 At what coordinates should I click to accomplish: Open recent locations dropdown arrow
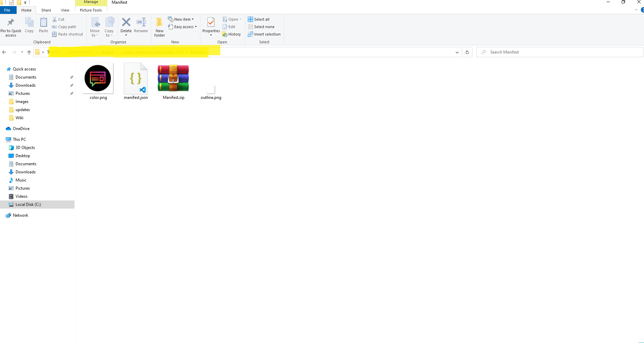(x=22, y=52)
